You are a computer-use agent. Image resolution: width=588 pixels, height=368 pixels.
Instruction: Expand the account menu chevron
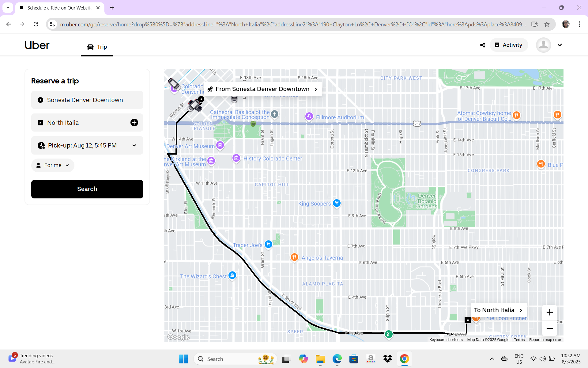(x=560, y=45)
